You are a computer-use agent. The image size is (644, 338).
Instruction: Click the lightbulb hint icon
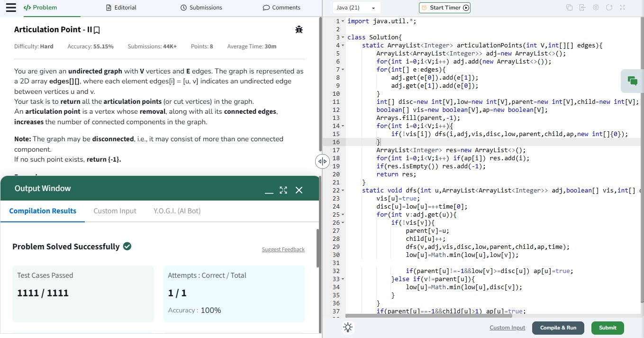348,328
